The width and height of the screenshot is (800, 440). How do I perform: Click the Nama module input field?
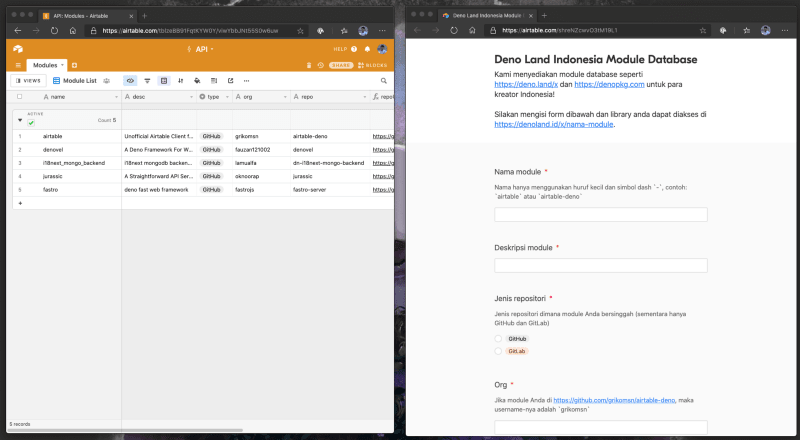click(x=601, y=214)
